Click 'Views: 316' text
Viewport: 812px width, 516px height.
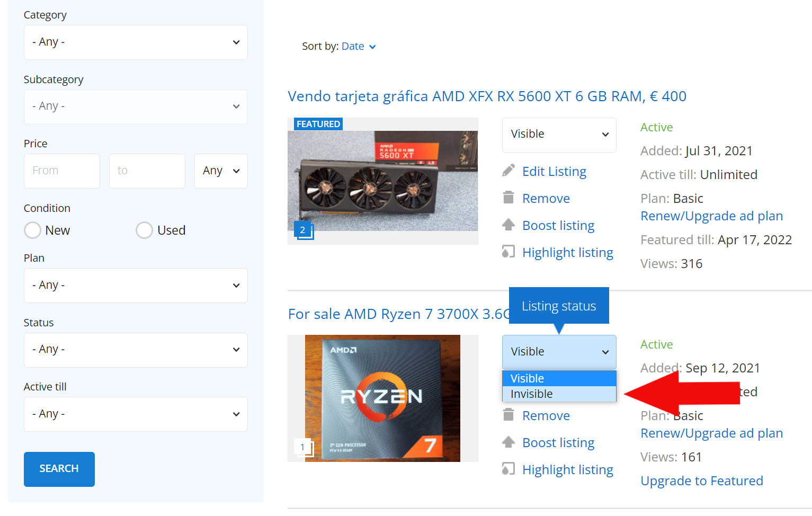click(x=672, y=264)
